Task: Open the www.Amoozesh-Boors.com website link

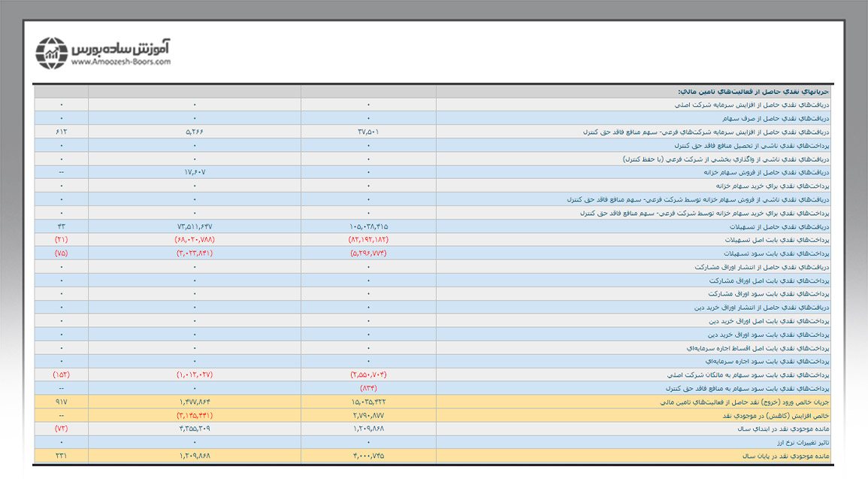Action: pos(121,63)
